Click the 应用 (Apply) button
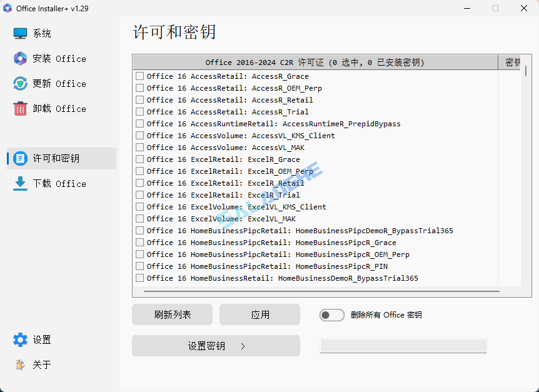 tap(259, 314)
